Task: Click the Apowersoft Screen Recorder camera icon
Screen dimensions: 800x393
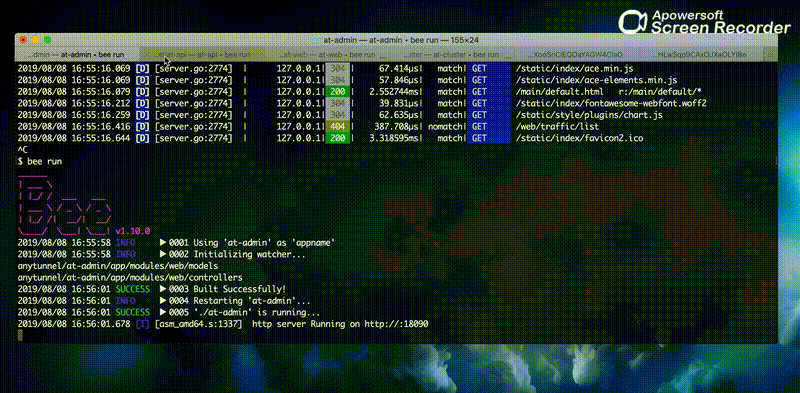Action: click(x=633, y=22)
